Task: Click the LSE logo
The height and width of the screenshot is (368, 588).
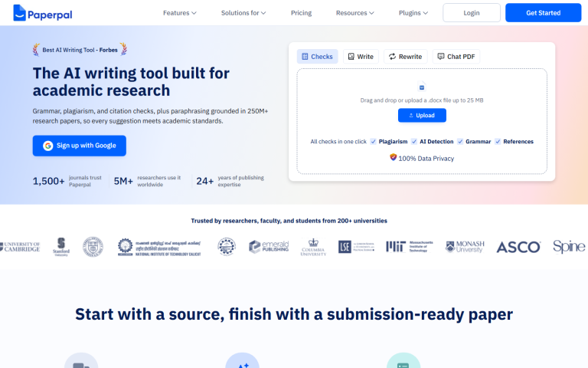Action: click(x=356, y=247)
